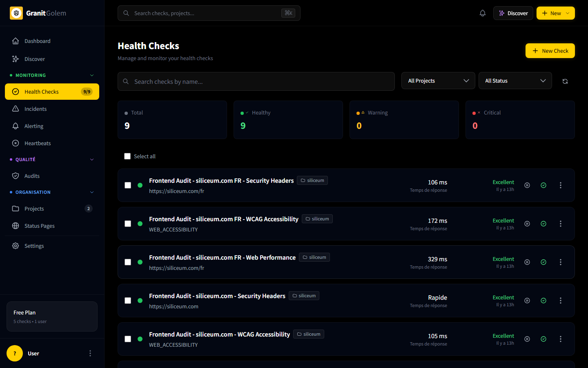Click status checkmark icon in WCAG Accessibility FR row
Image resolution: width=588 pixels, height=368 pixels.
(543, 224)
